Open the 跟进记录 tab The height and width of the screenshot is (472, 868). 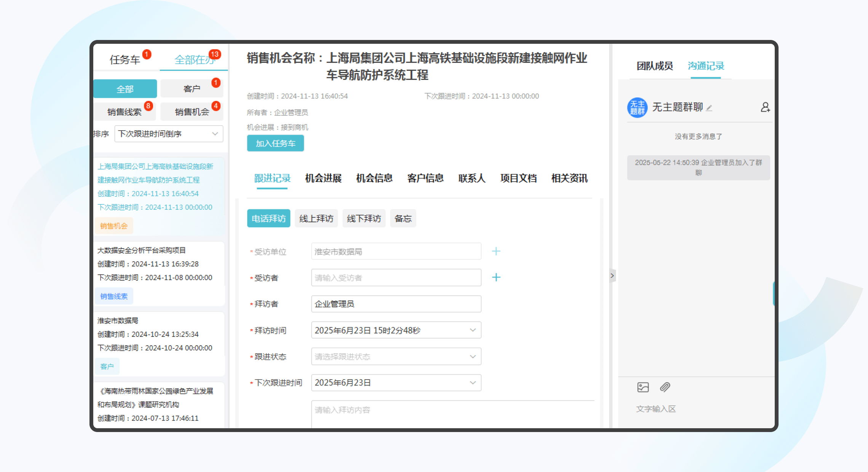[272, 178]
